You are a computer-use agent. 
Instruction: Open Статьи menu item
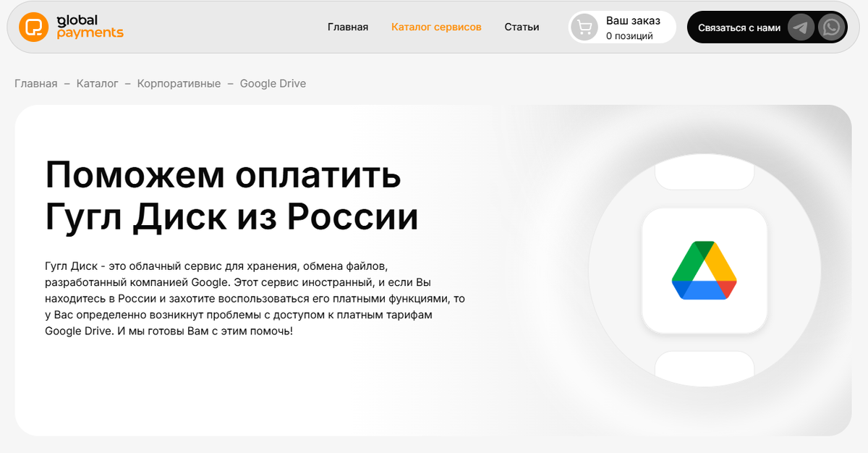pos(522,27)
